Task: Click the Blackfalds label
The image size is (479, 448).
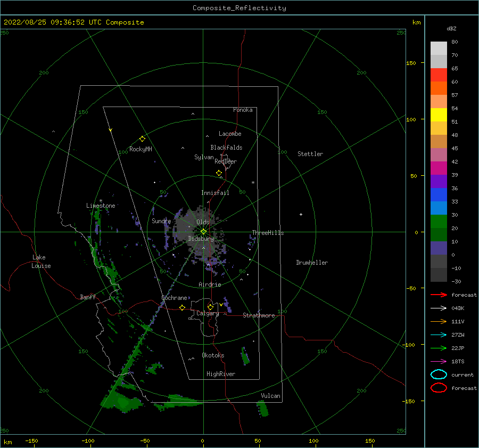Action: 226,148
